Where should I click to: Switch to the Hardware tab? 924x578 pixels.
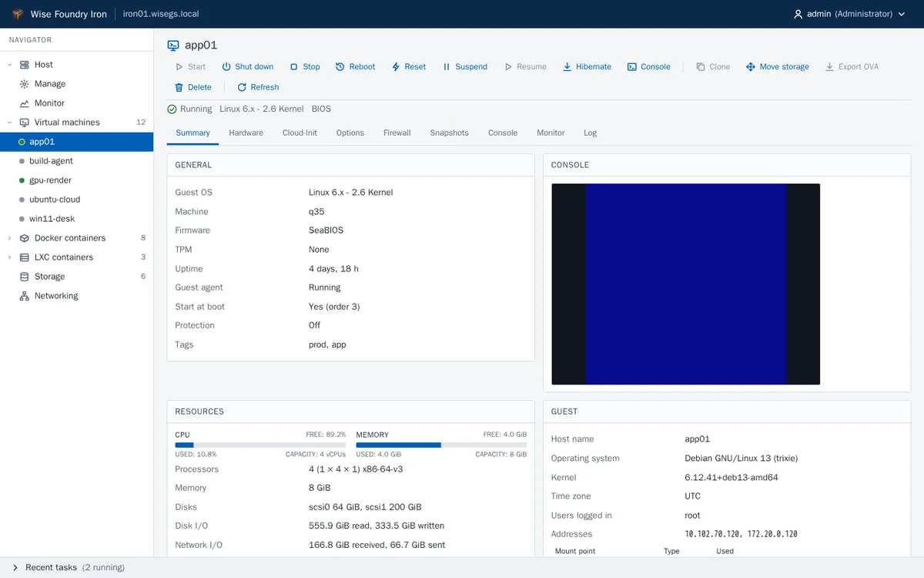tap(246, 133)
